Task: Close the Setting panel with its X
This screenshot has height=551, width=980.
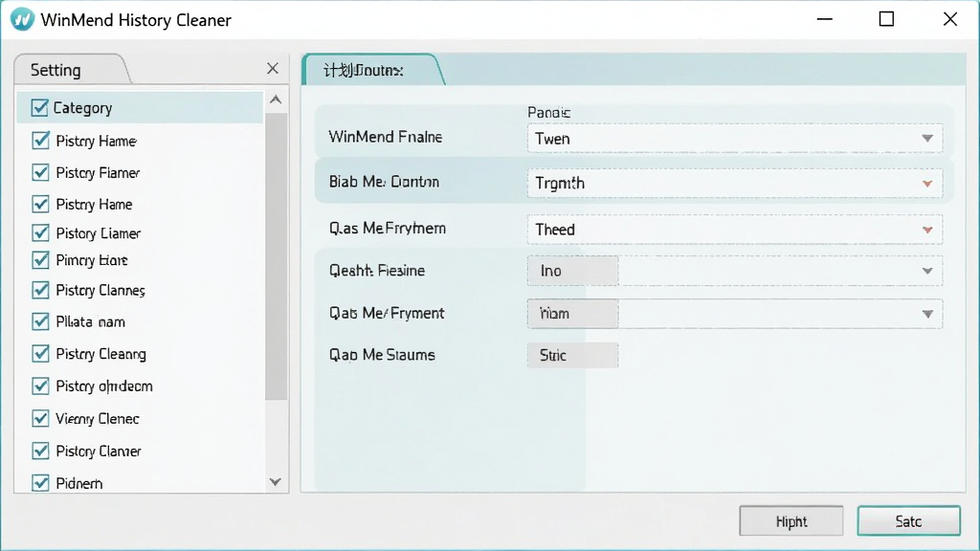Action: 273,68
